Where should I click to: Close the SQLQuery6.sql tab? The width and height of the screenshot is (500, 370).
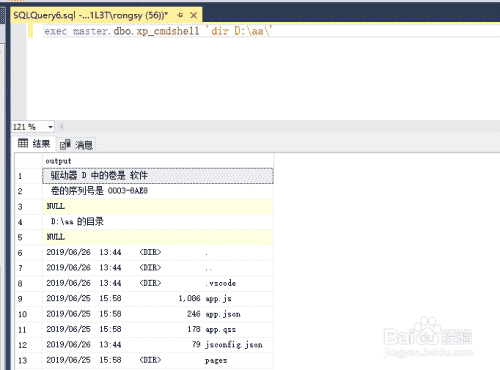tap(193, 15)
